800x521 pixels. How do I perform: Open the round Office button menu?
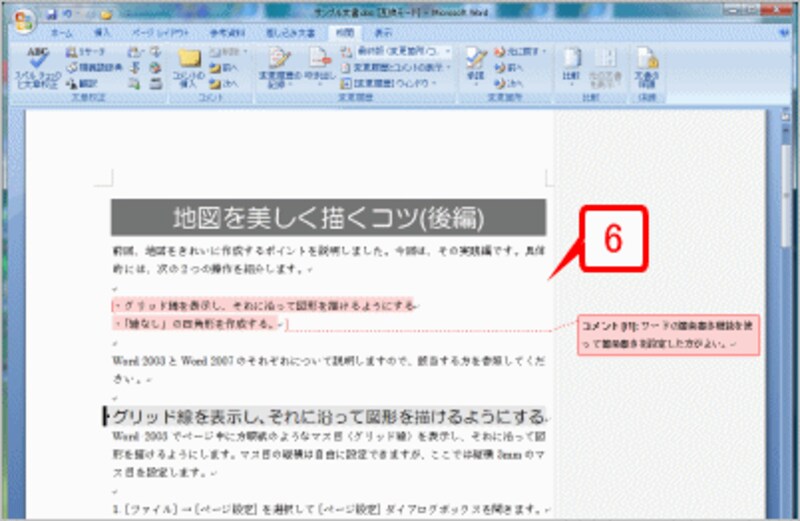pyautogui.click(x=23, y=22)
